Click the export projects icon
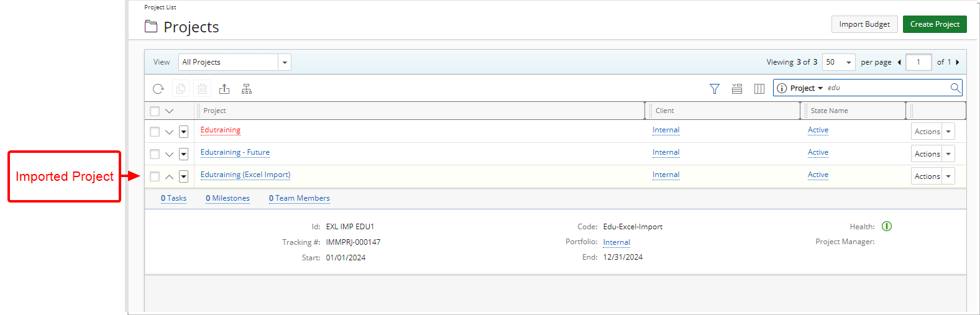Screen dimensions: 980x315 (224, 89)
